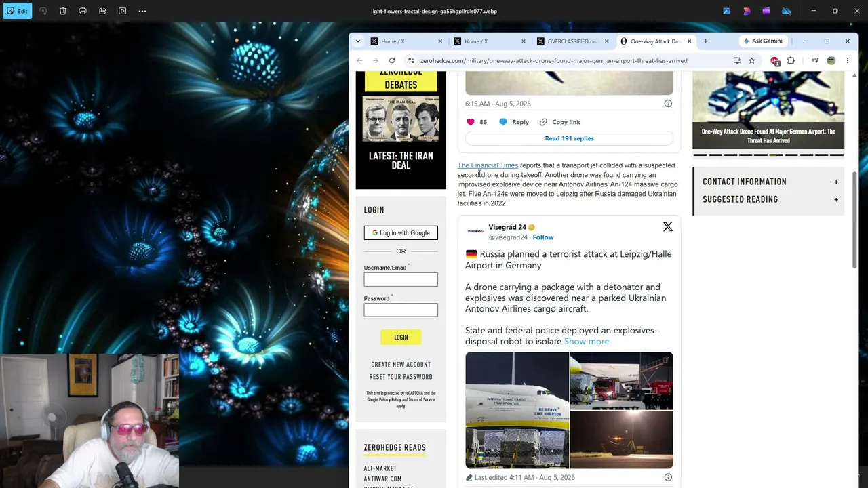This screenshot has height=488, width=868.
Task: Share the image from Photos toolbar
Action: pos(102,11)
